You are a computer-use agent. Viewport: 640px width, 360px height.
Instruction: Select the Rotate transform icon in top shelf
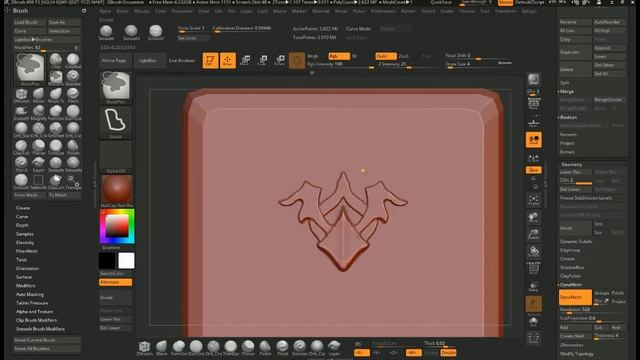(280, 60)
